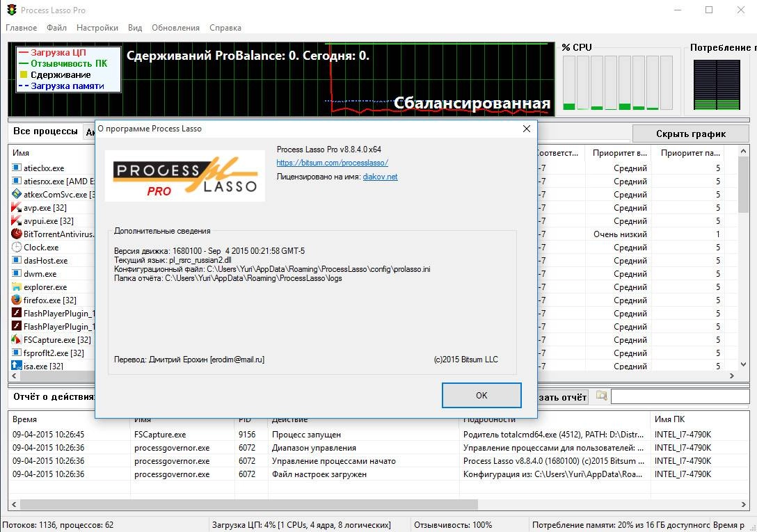The width and height of the screenshot is (757, 532).
Task: Click the Clock.exe clock icon
Action: coord(17,247)
